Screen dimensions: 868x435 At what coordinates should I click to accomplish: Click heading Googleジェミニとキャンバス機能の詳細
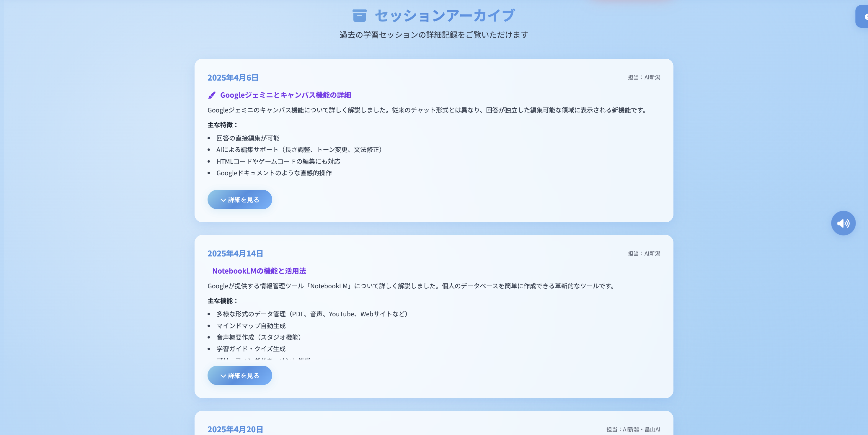pos(285,95)
